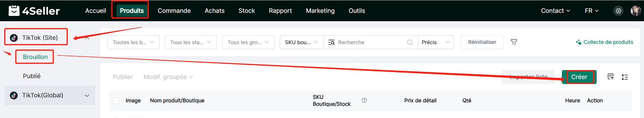
Task: Click the magnifier search icon
Action: tap(410, 42)
